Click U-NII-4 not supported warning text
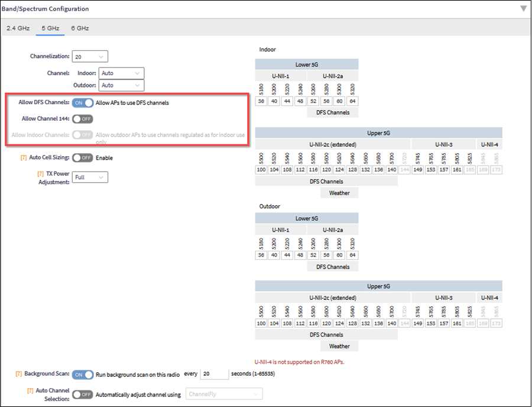 point(299,362)
